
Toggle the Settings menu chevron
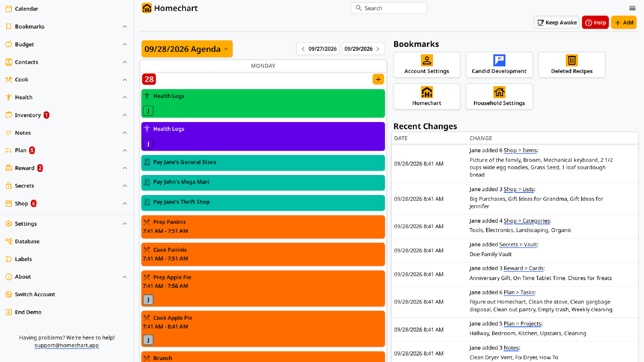[x=125, y=224]
